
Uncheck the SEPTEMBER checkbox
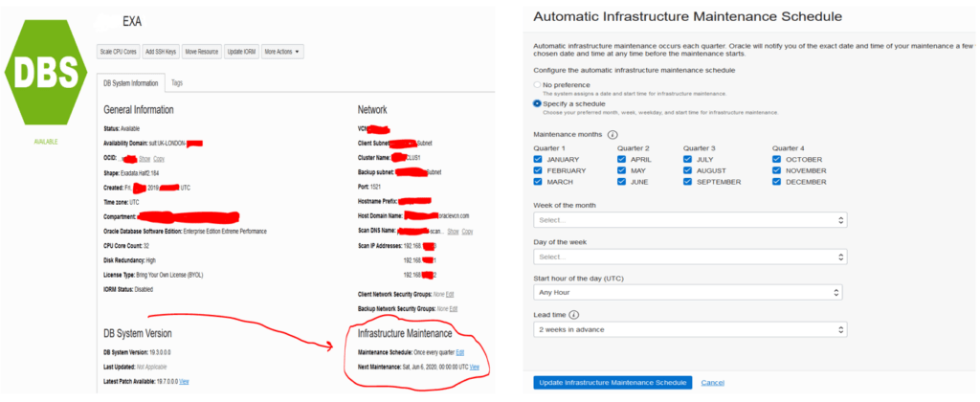[687, 182]
